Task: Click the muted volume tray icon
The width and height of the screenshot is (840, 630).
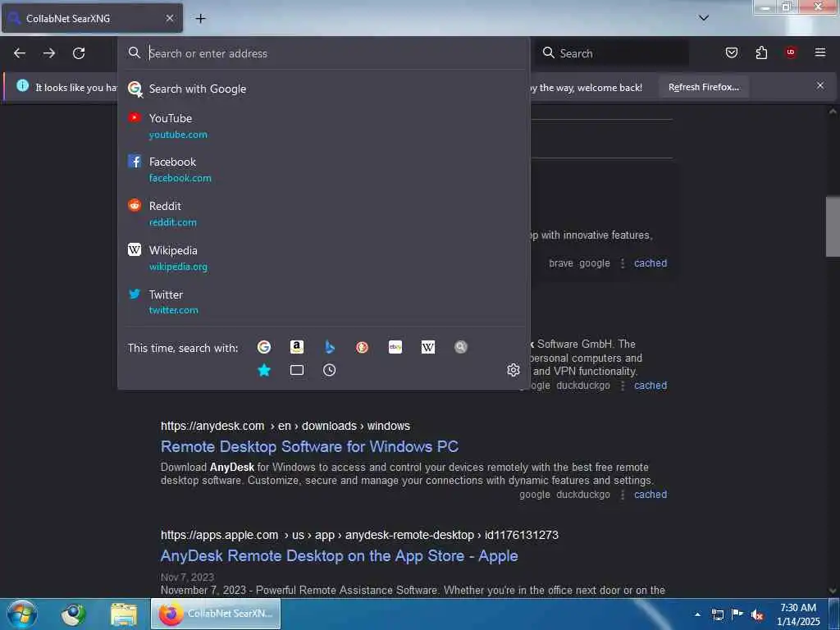Action: pos(757,615)
